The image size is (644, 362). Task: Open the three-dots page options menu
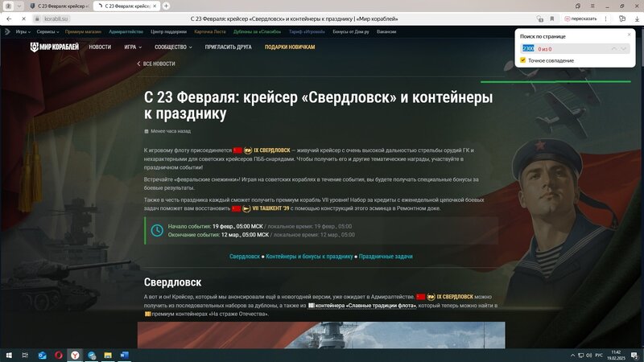[x=606, y=19]
